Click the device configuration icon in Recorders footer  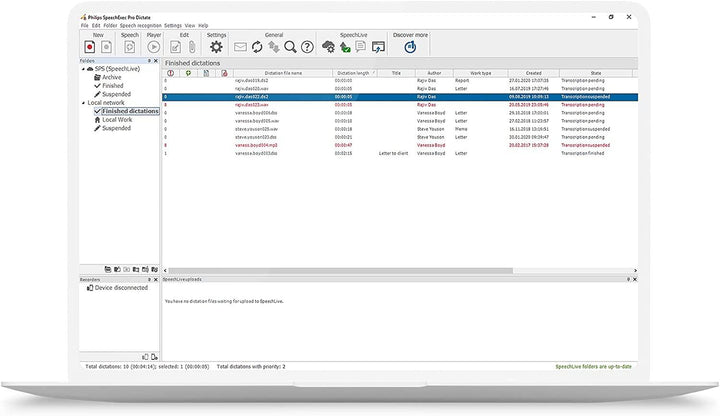[154, 357]
